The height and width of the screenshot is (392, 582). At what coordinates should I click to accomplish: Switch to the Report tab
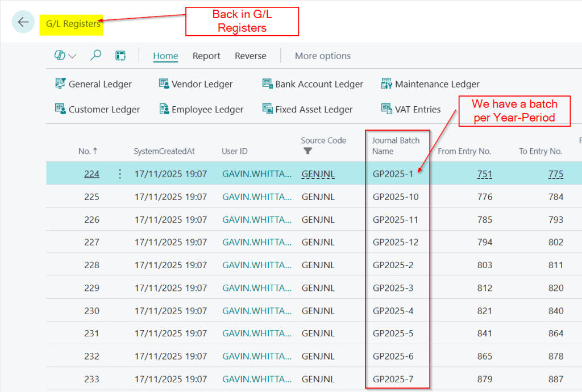[206, 56]
